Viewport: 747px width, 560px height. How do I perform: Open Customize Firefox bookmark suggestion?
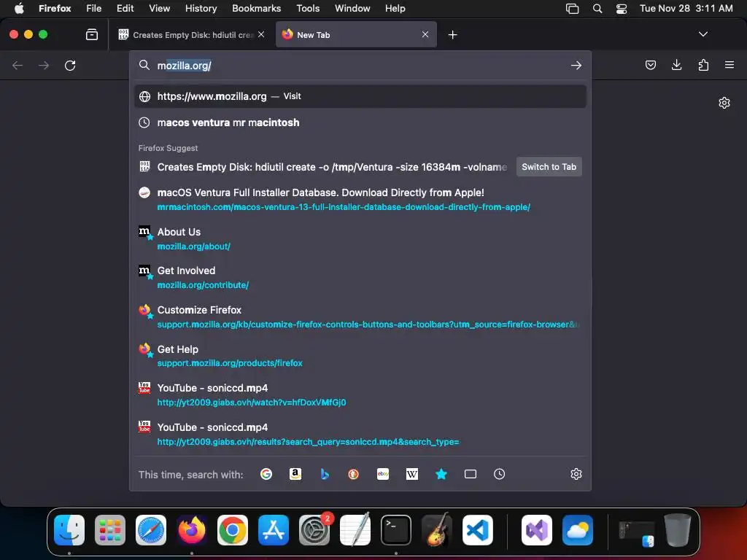[x=360, y=316]
